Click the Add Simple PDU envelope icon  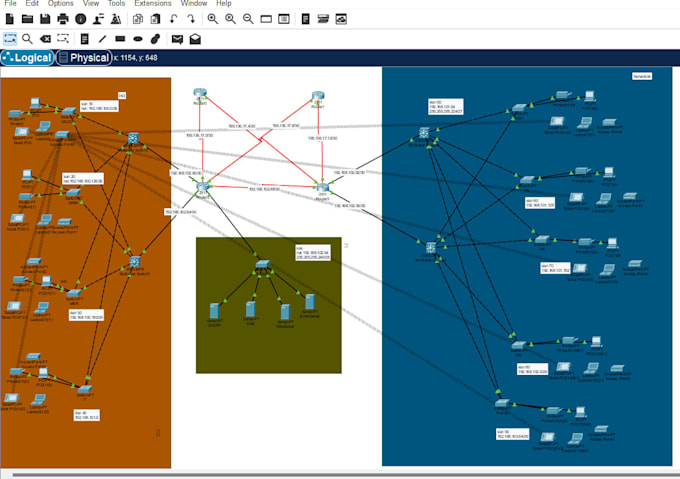(177, 39)
